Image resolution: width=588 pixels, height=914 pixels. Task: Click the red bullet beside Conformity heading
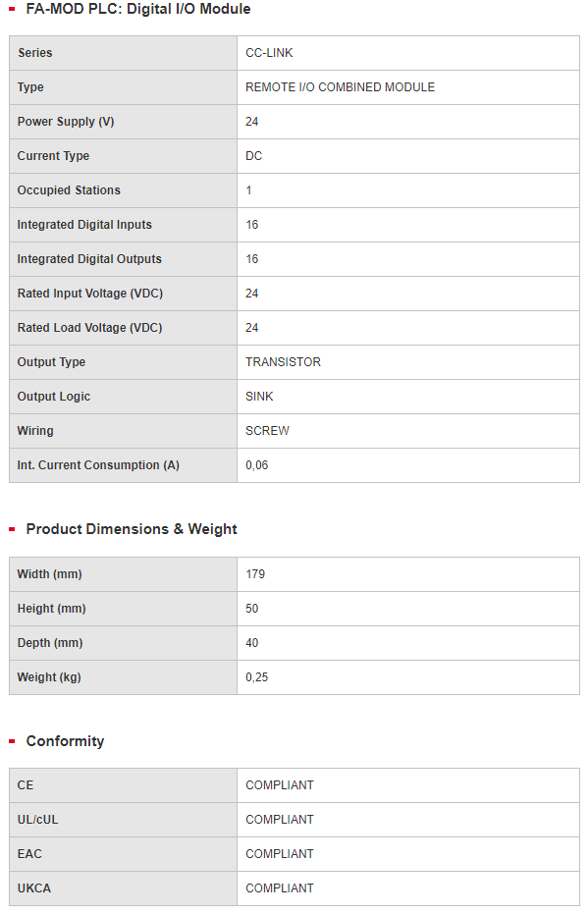12,741
